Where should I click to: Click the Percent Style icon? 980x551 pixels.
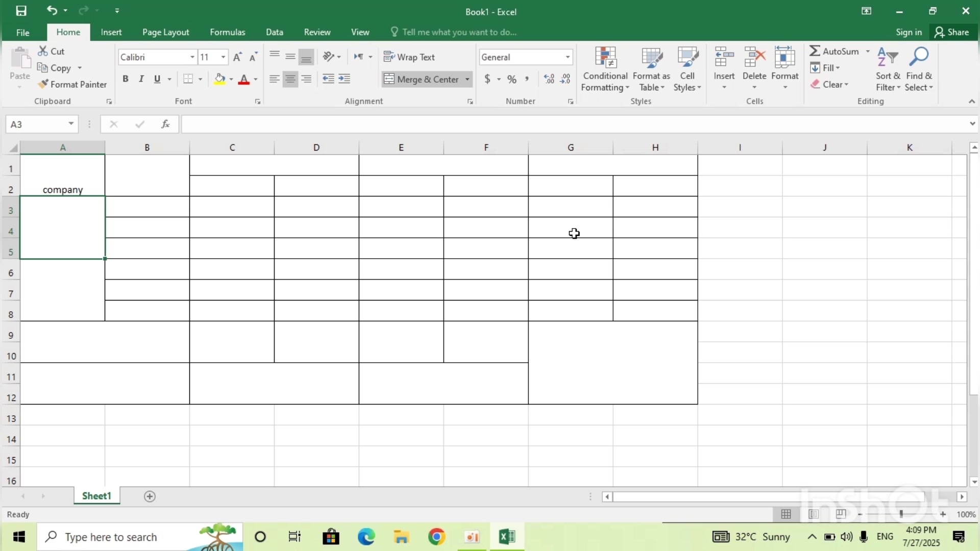pyautogui.click(x=512, y=79)
